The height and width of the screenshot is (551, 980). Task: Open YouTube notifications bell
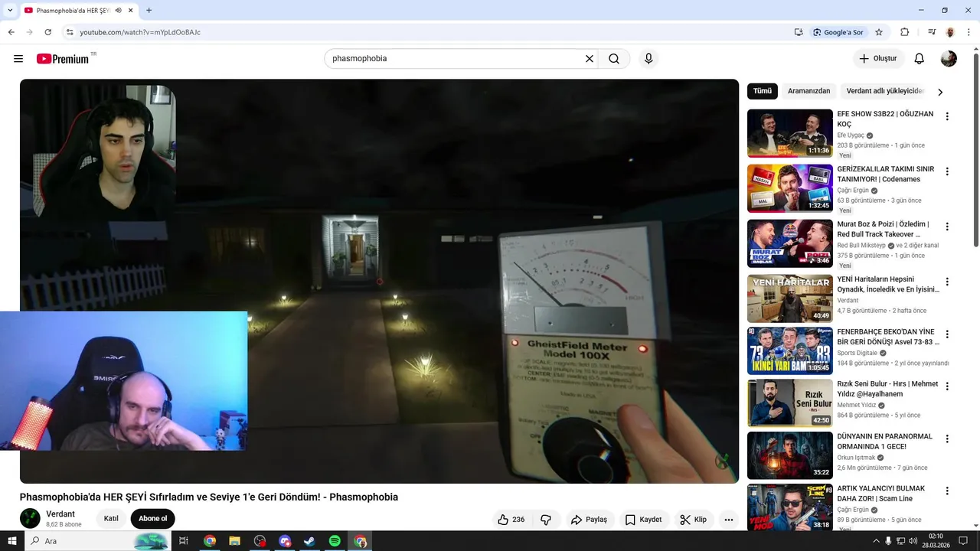pyautogui.click(x=920, y=59)
